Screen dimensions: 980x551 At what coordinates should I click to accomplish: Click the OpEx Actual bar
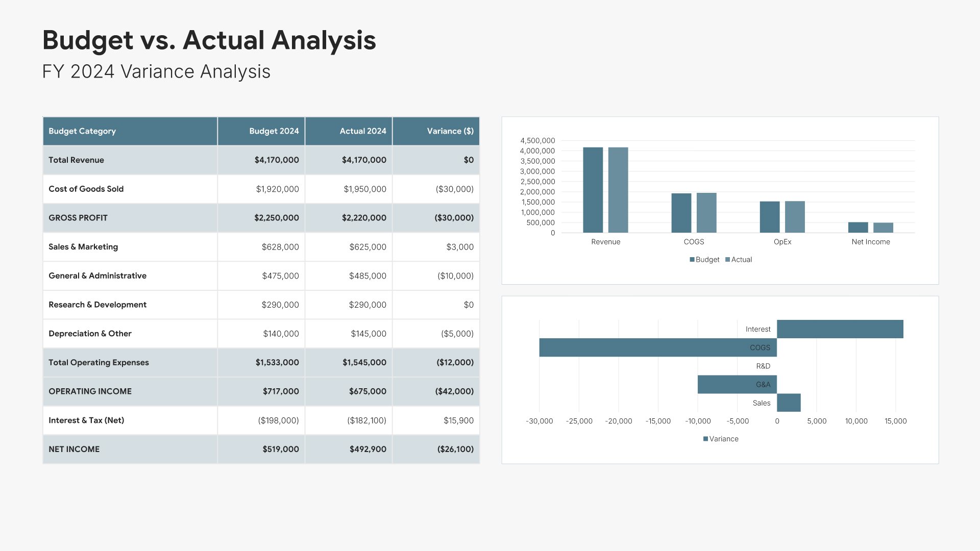pyautogui.click(x=795, y=217)
